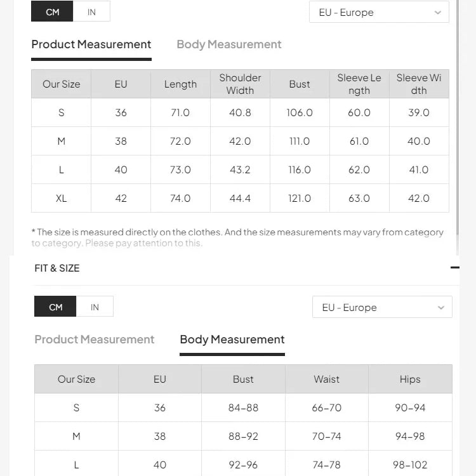Switch to IN unit above the Shoulder Width table
The width and height of the screenshot is (476, 476).
coord(91,12)
